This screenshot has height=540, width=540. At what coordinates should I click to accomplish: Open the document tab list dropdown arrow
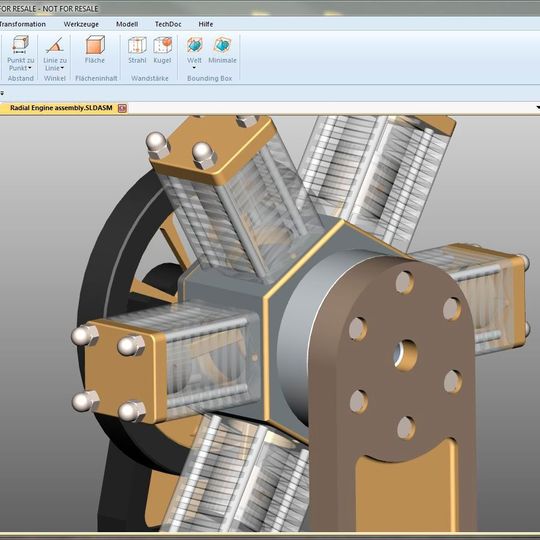click(x=538, y=108)
